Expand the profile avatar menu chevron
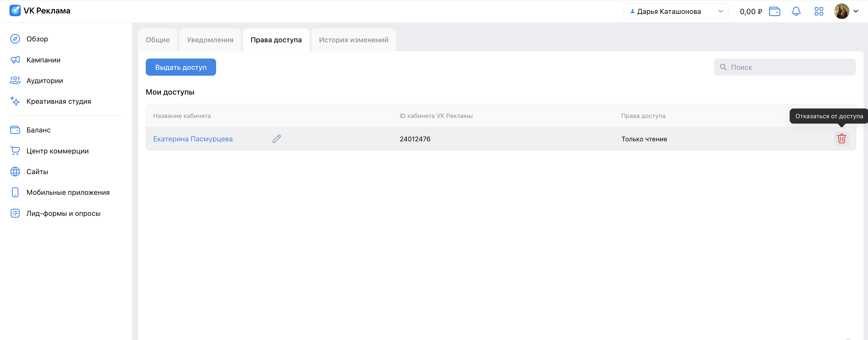This screenshot has height=340, width=868. tap(856, 11)
